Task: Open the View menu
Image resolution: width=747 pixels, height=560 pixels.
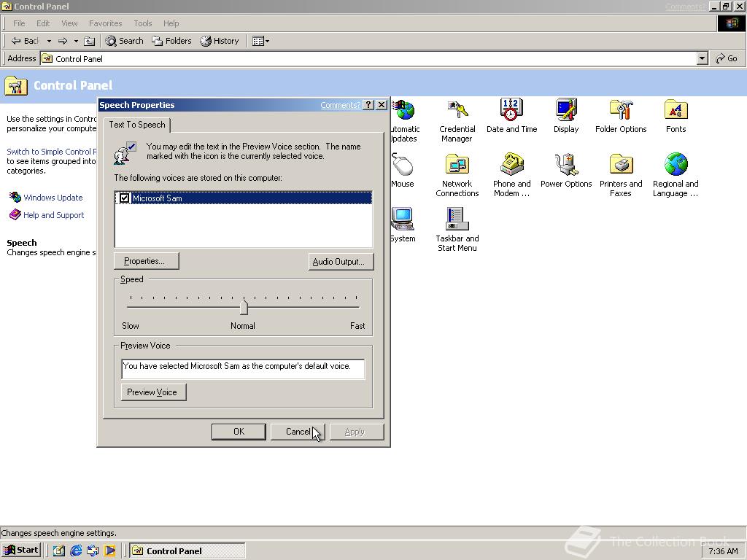Action: point(69,23)
